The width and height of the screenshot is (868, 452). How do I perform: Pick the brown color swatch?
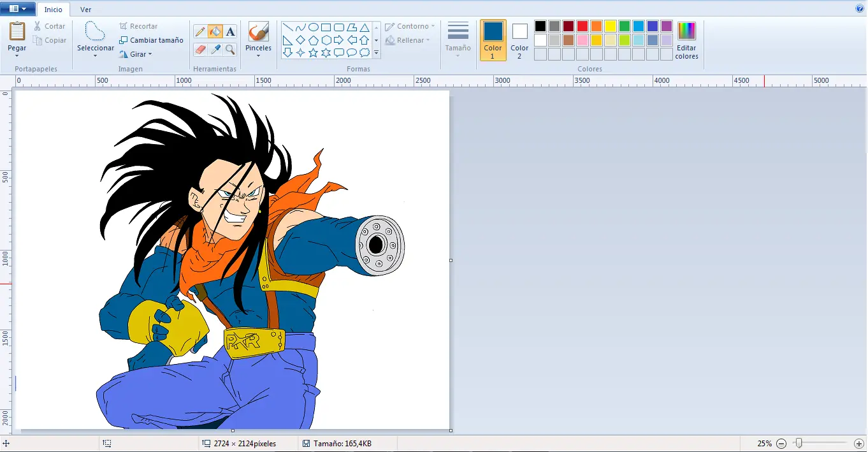point(568,40)
